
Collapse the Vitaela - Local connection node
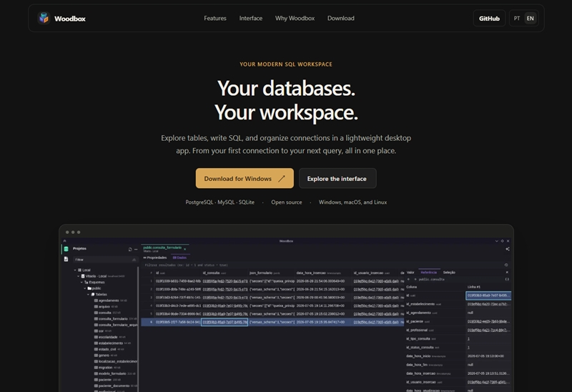(78, 276)
